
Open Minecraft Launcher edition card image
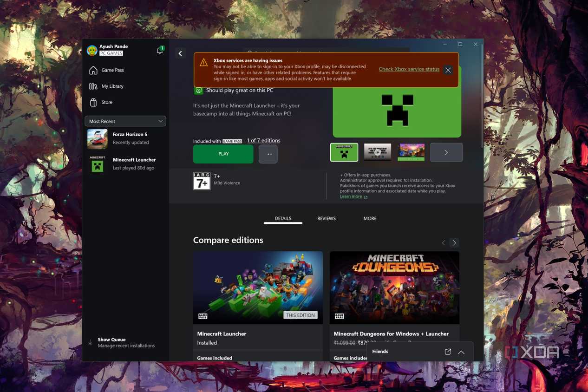(258, 288)
